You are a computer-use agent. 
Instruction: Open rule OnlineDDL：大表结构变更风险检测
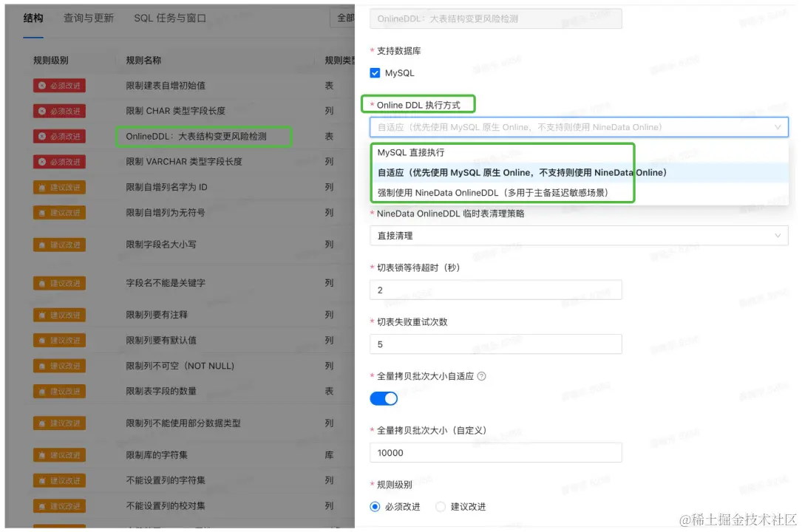[x=196, y=137]
